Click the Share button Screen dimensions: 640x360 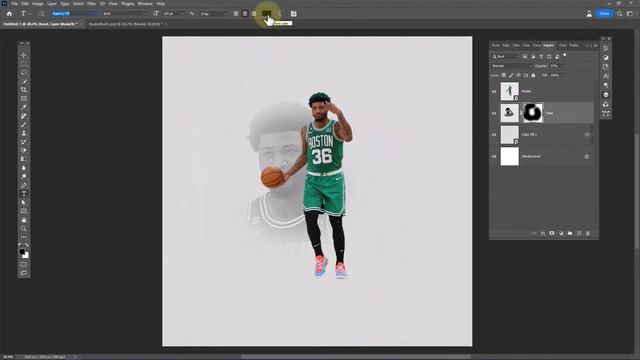(604, 13)
